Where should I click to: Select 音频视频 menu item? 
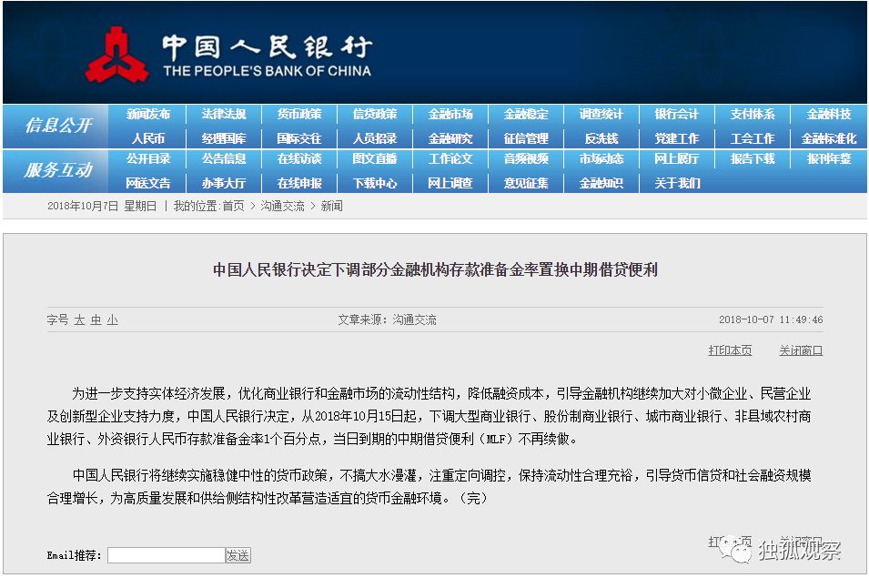(526, 159)
